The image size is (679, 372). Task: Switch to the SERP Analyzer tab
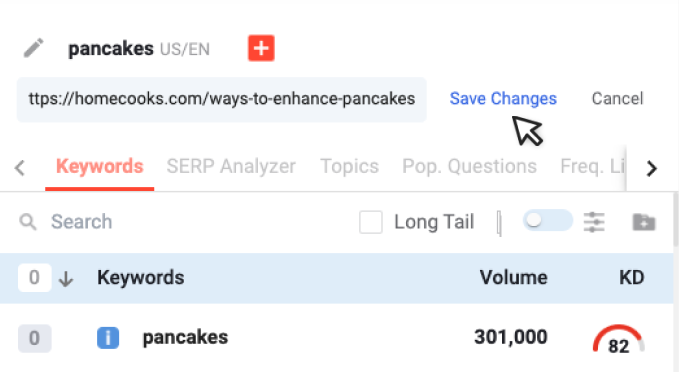(231, 166)
